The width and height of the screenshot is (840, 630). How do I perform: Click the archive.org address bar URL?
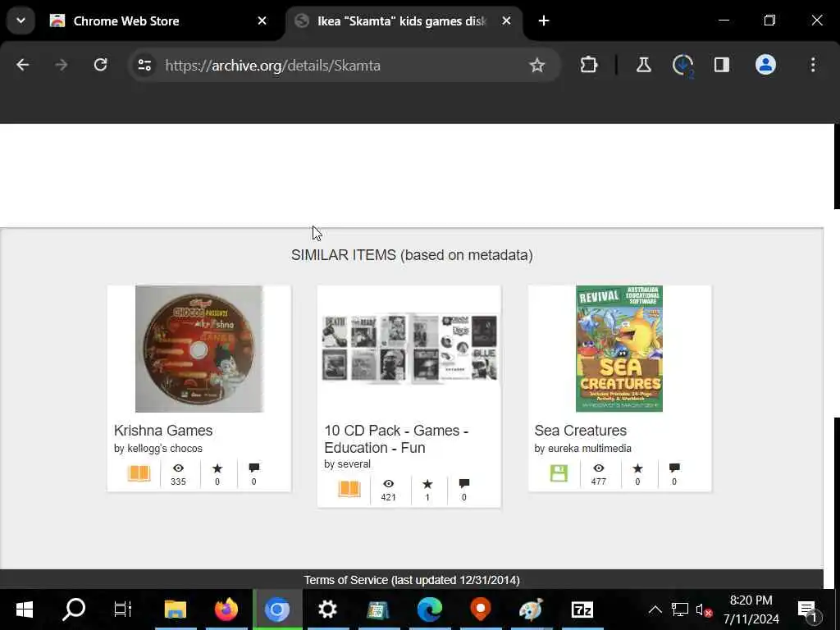(272, 66)
